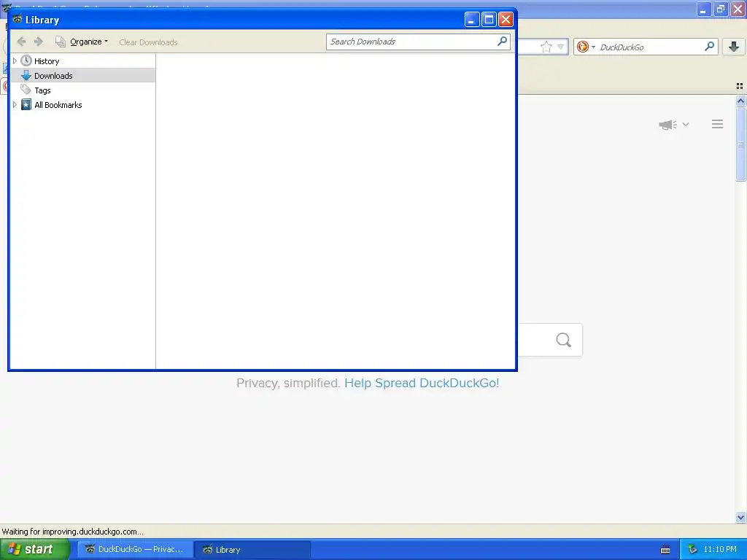
Task: Click magnifier icon in Search Downloads
Action: coord(502,42)
